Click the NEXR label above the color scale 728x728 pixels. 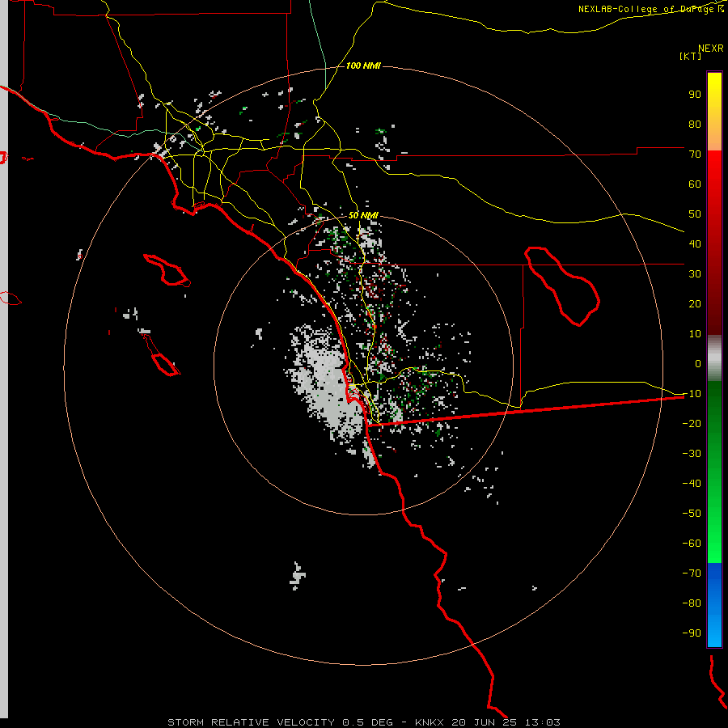tap(710, 49)
